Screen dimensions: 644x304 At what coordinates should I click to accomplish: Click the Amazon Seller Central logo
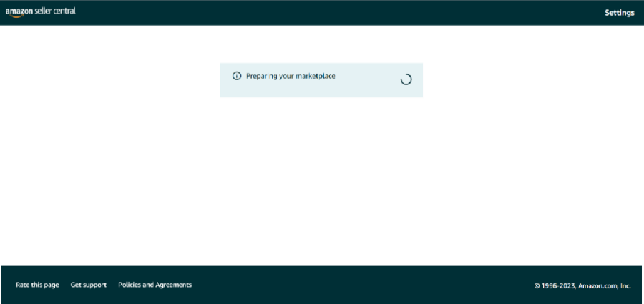(40, 12)
